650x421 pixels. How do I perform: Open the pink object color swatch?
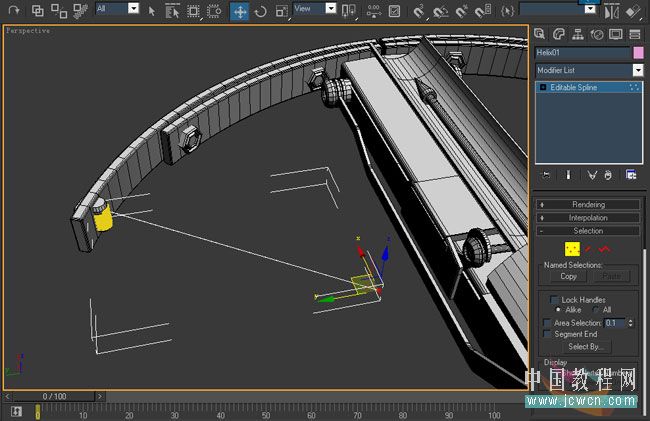(x=638, y=53)
